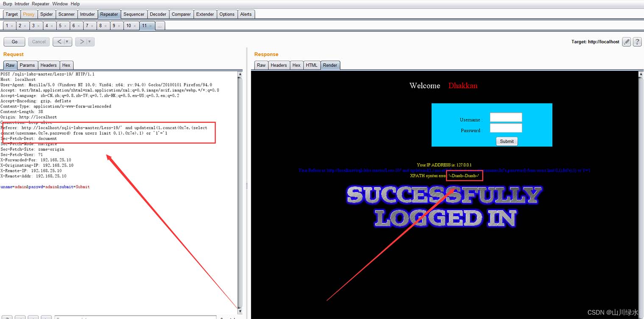The width and height of the screenshot is (644, 319).
Task: Go forward to next request in history
Action: point(82,42)
